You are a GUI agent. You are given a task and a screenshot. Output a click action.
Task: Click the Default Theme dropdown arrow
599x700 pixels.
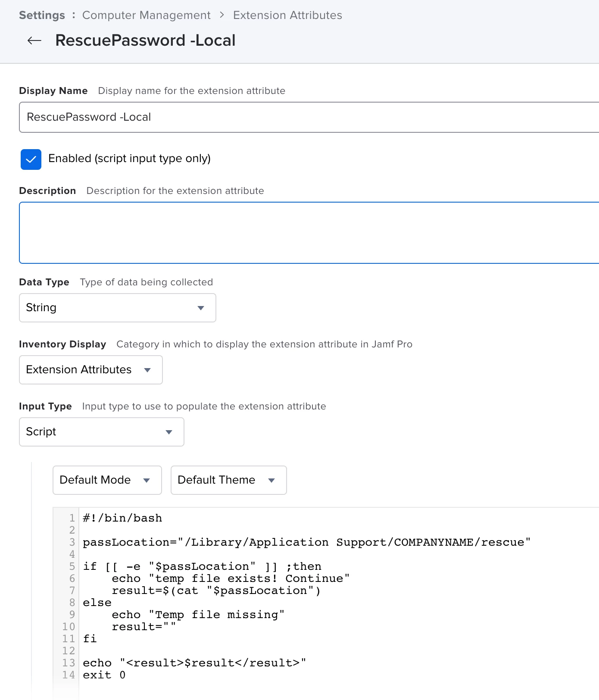pyautogui.click(x=271, y=480)
